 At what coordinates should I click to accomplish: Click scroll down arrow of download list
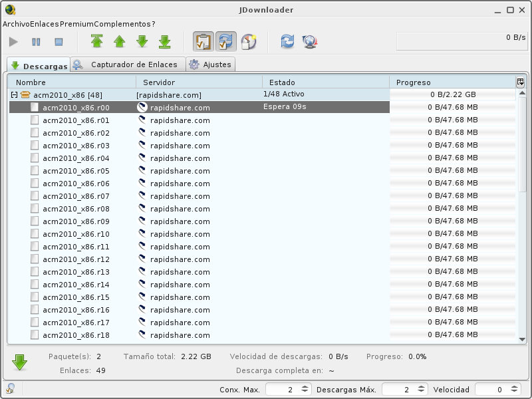[522, 339]
